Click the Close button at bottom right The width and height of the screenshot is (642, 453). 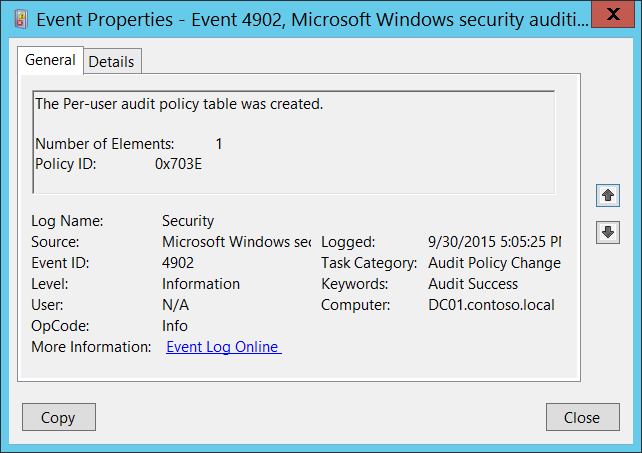[x=581, y=417]
